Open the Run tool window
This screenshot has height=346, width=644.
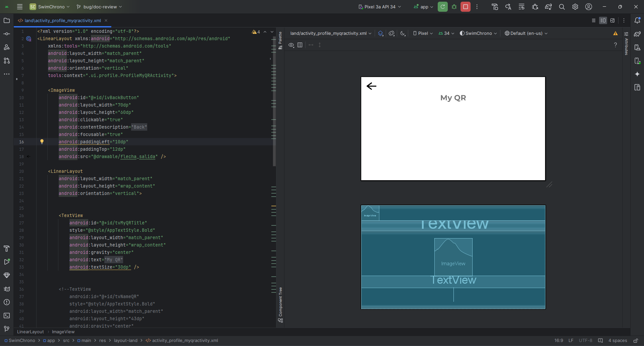point(7,262)
